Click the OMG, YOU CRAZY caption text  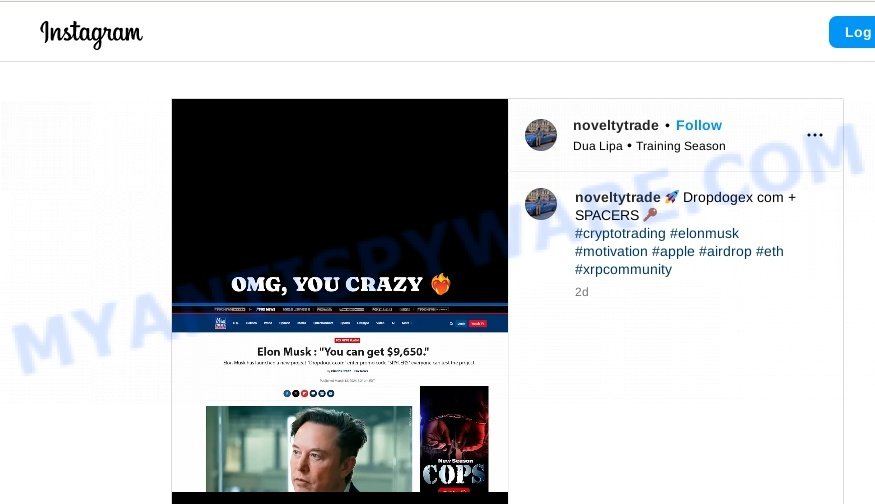tap(340, 284)
